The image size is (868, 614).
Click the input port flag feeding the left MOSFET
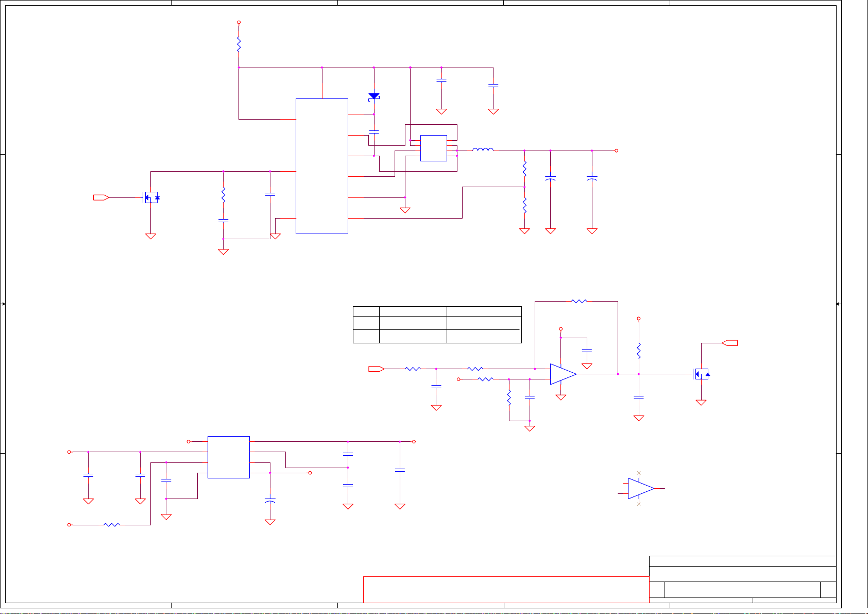(101, 197)
